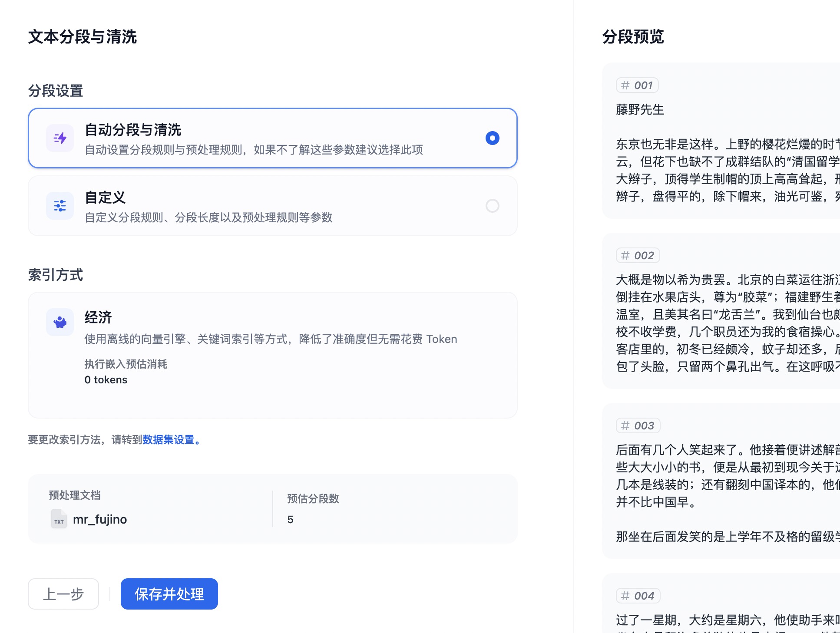
Task: Click the lightning icon beside 自动分段与清洗
Action: click(60, 138)
